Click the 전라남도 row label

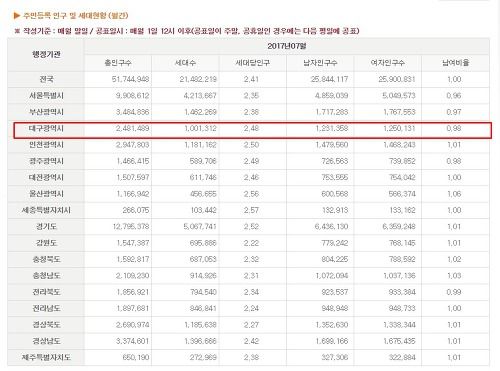[x=46, y=308]
